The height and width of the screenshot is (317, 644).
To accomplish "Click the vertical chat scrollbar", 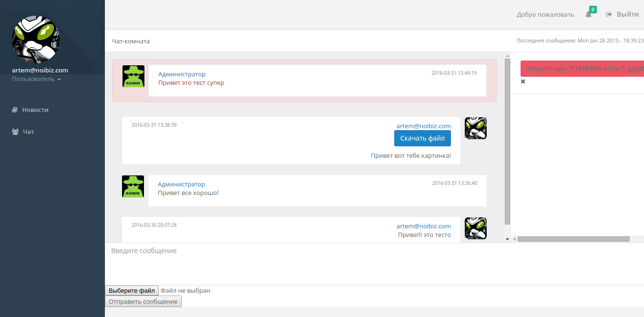I will pyautogui.click(x=507, y=143).
